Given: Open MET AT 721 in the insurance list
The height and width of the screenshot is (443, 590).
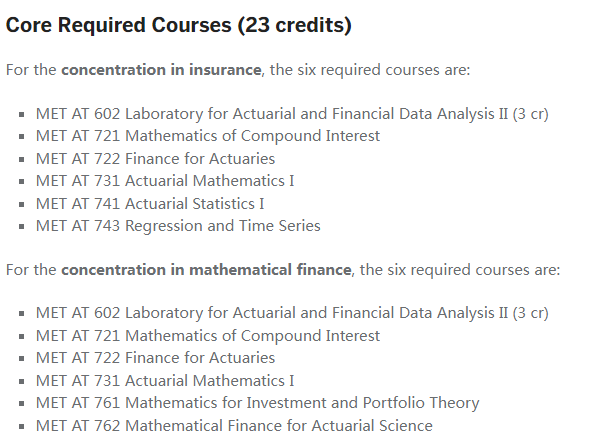Looking at the screenshot, I should pos(208,136).
